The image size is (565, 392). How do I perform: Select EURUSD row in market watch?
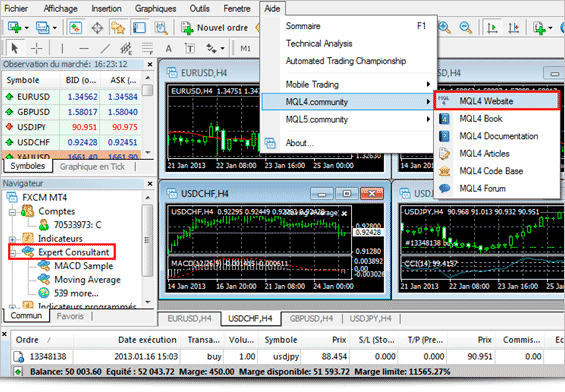(71, 97)
